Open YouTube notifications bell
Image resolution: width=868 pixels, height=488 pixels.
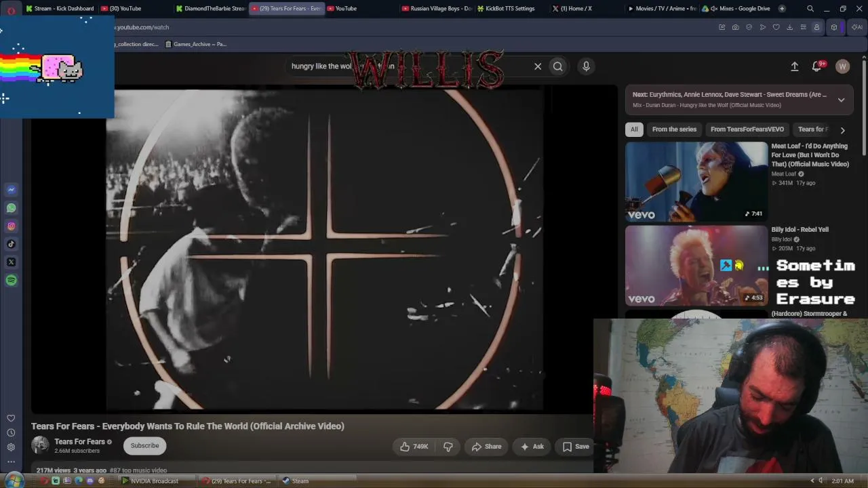(816, 66)
